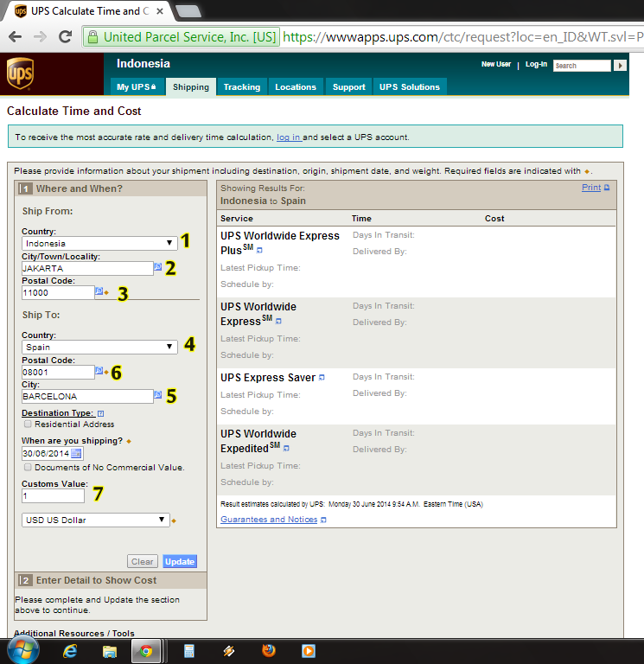The image size is (644, 664).
Task: Click the browser address bar URL
Action: (x=462, y=37)
